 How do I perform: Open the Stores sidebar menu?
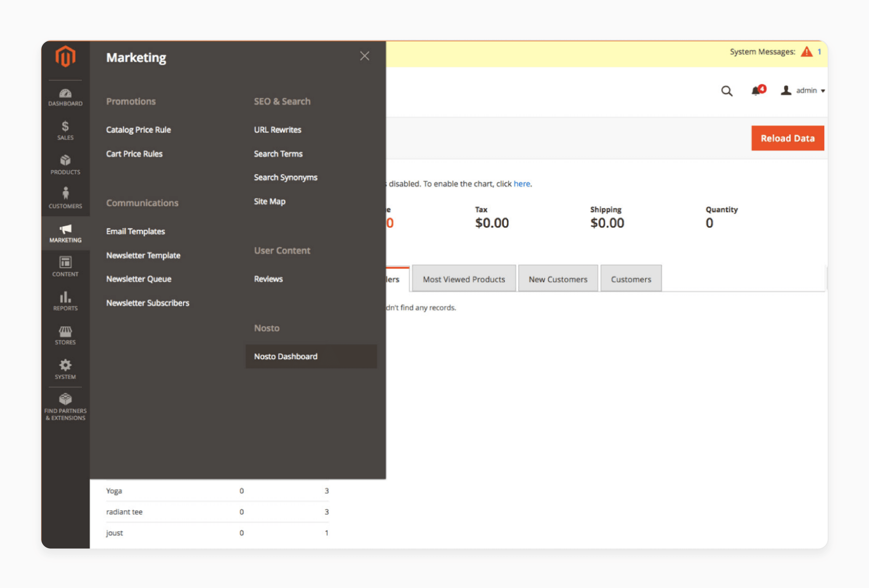[x=65, y=336]
